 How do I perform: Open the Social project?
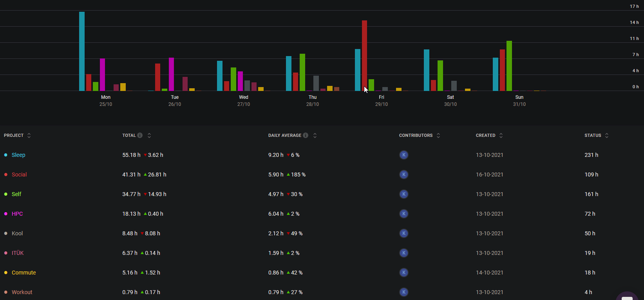pyautogui.click(x=19, y=175)
